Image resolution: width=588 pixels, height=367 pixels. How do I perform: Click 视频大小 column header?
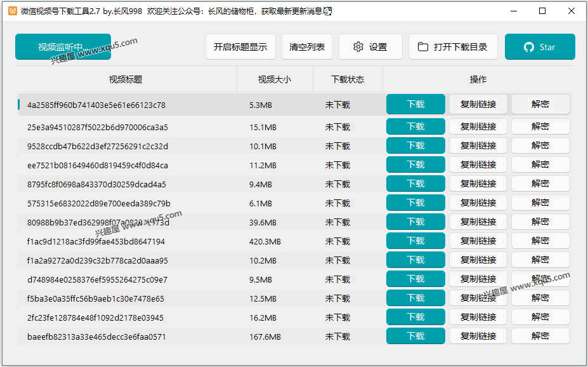click(x=275, y=79)
